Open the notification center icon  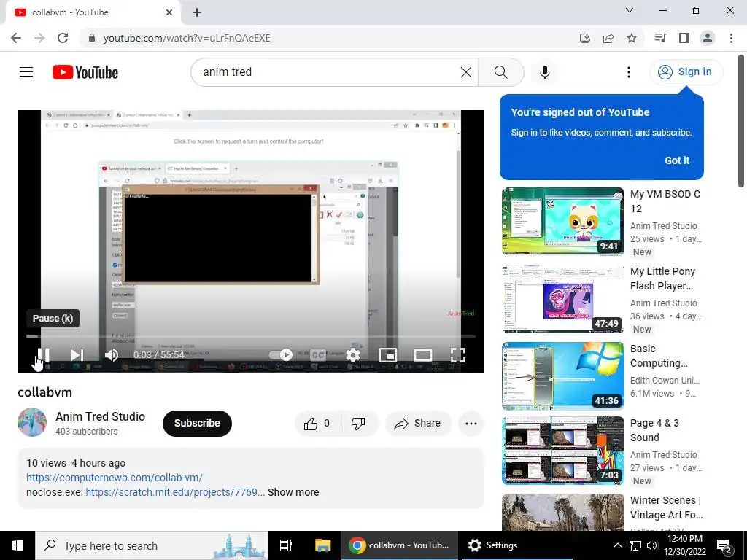[x=724, y=545]
